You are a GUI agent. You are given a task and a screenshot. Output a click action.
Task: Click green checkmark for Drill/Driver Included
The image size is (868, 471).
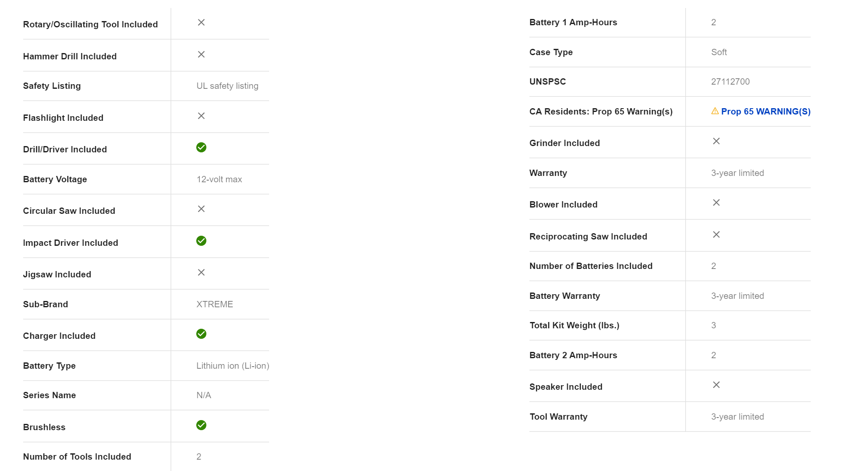coord(201,147)
